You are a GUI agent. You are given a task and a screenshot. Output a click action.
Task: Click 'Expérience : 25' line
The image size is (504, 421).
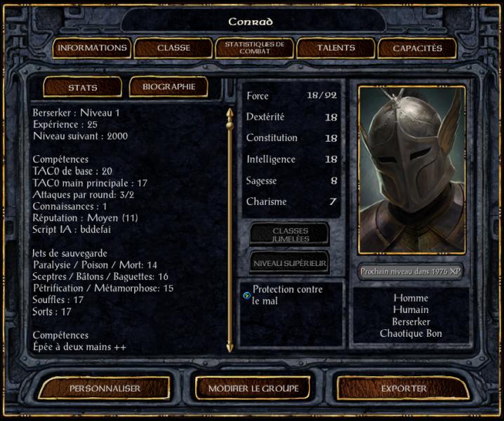coord(65,124)
